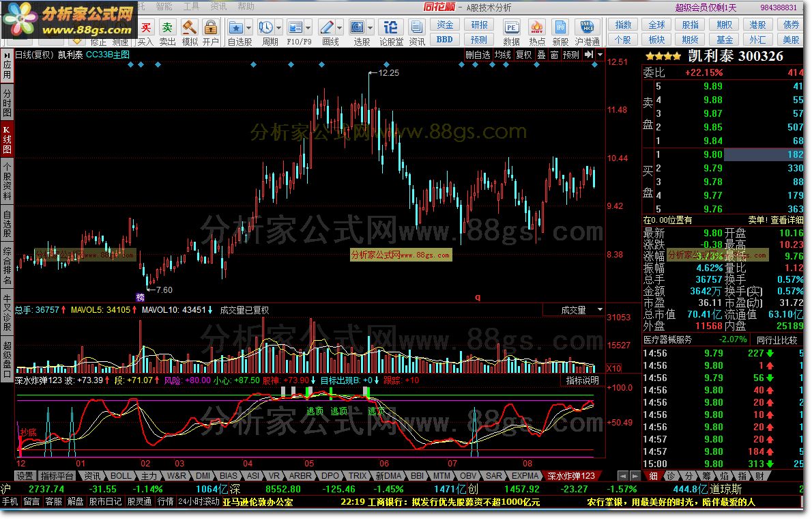This screenshot has width=812, height=519.
Task: Expand the F10/F9 dropdown arrow
Action: pyautogui.click(x=308, y=27)
